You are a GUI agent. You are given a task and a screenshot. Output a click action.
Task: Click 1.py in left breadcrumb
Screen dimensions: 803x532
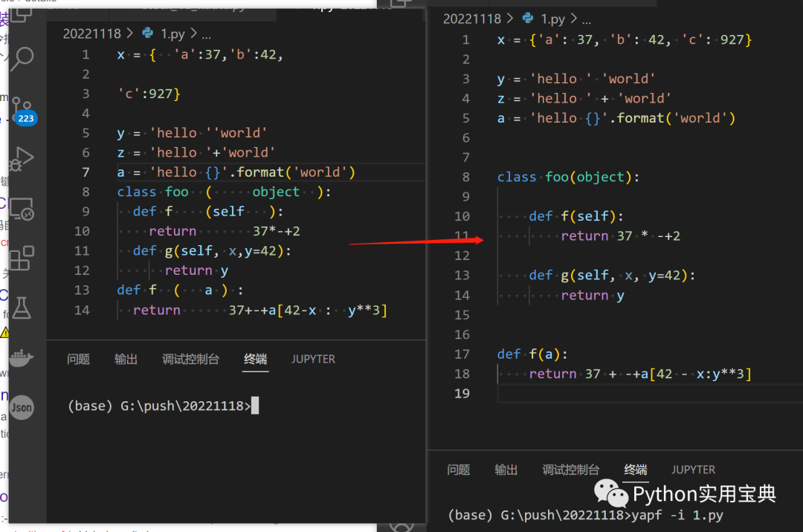click(172, 34)
